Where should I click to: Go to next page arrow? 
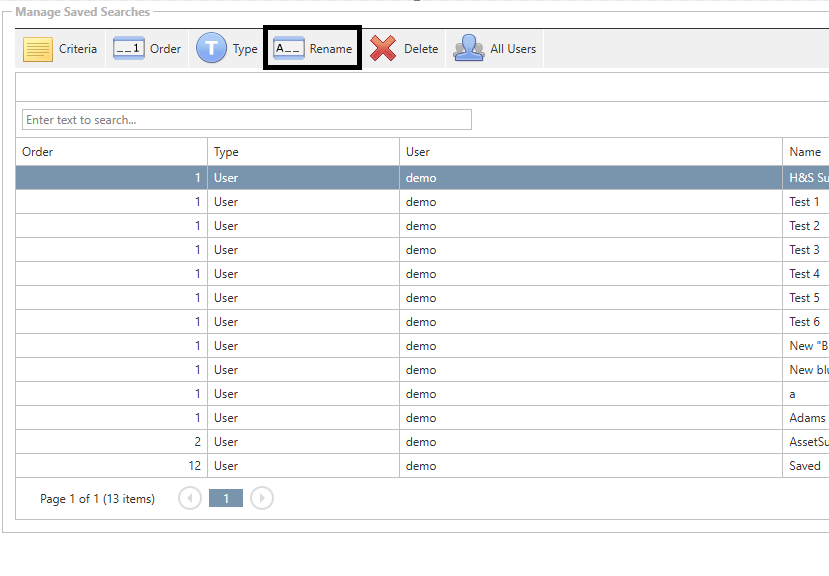pos(262,498)
